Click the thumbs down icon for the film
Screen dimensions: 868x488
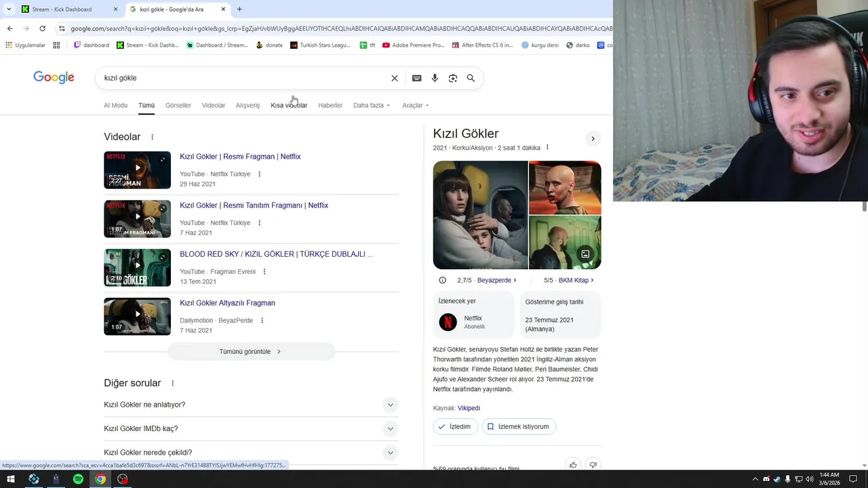[593, 465]
